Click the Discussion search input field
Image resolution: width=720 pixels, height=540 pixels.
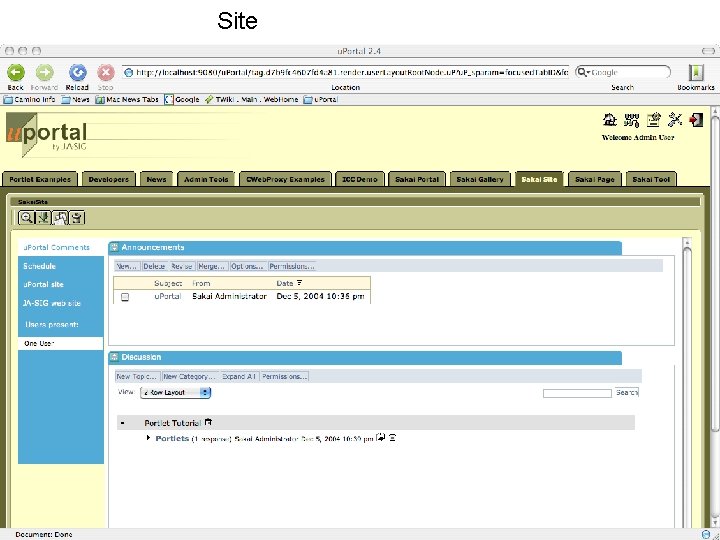click(x=577, y=394)
